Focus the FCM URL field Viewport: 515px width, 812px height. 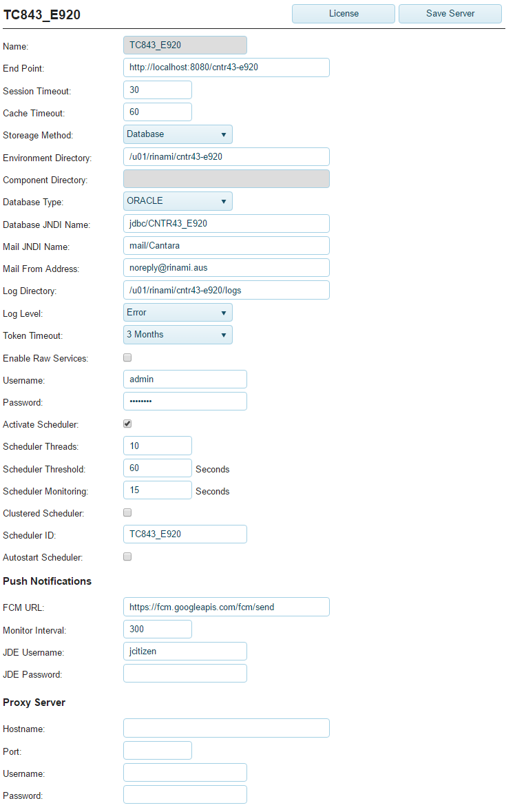point(226,607)
